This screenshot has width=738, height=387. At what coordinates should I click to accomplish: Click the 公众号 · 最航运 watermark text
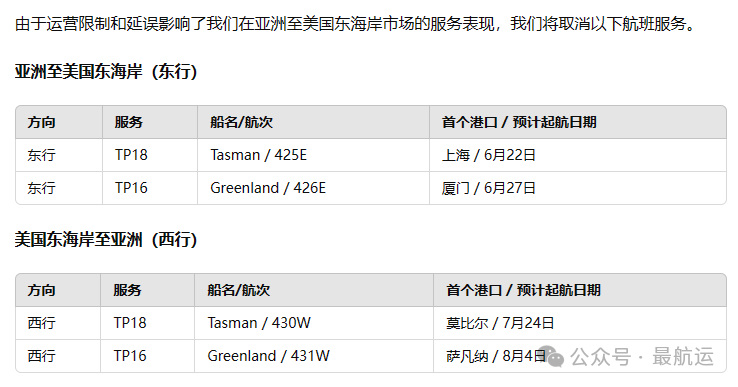point(642,356)
